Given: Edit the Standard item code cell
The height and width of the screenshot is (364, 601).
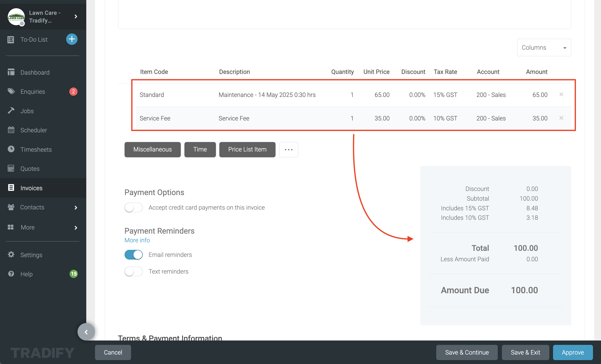Looking at the screenshot, I should click(x=152, y=95).
